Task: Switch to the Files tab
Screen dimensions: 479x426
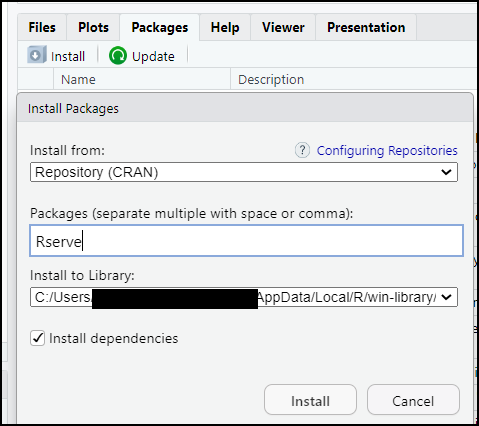Action: 42,27
